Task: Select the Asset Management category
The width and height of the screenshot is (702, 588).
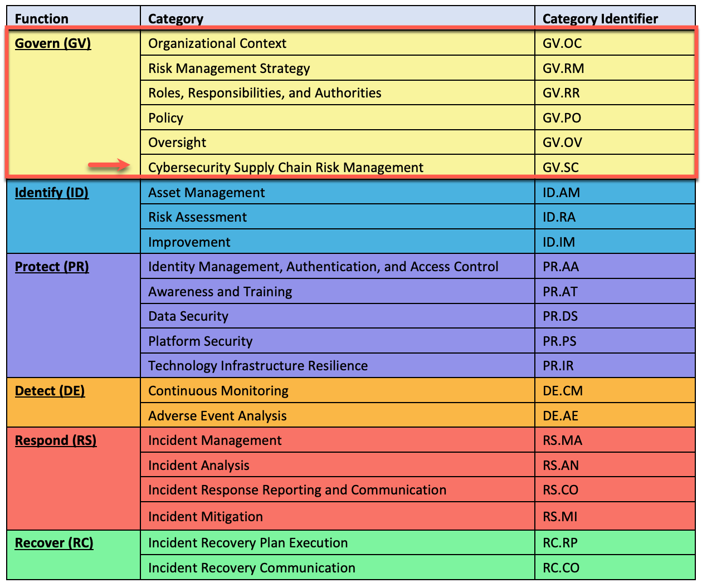Action: click(x=206, y=192)
